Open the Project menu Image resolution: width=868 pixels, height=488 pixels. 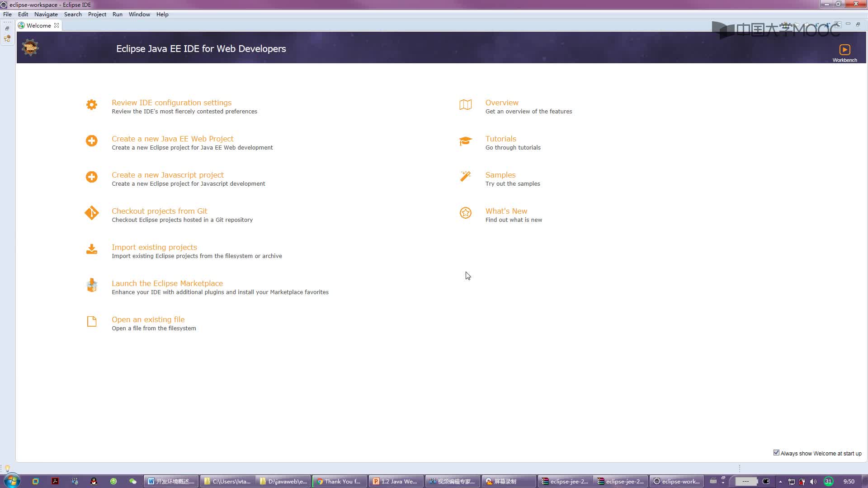coord(97,14)
